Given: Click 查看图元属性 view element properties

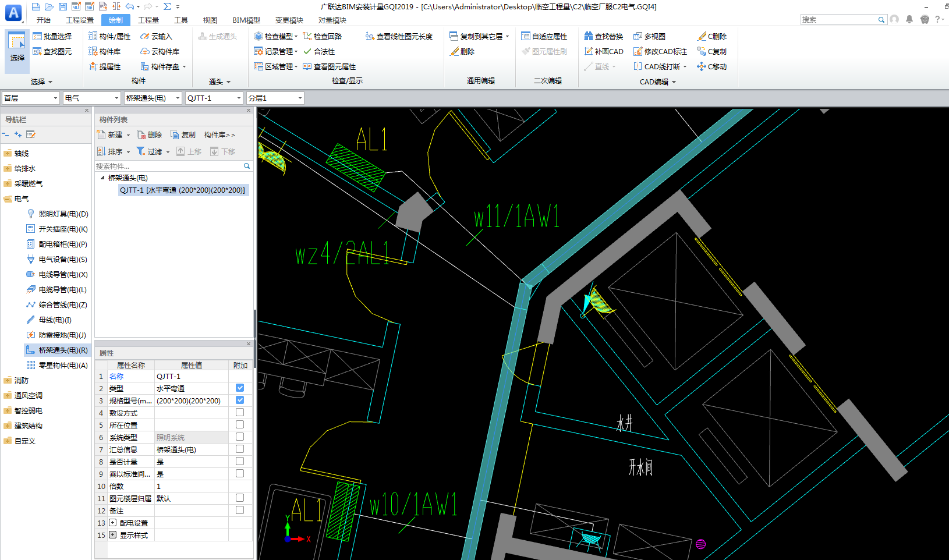Looking at the screenshot, I should (329, 66).
